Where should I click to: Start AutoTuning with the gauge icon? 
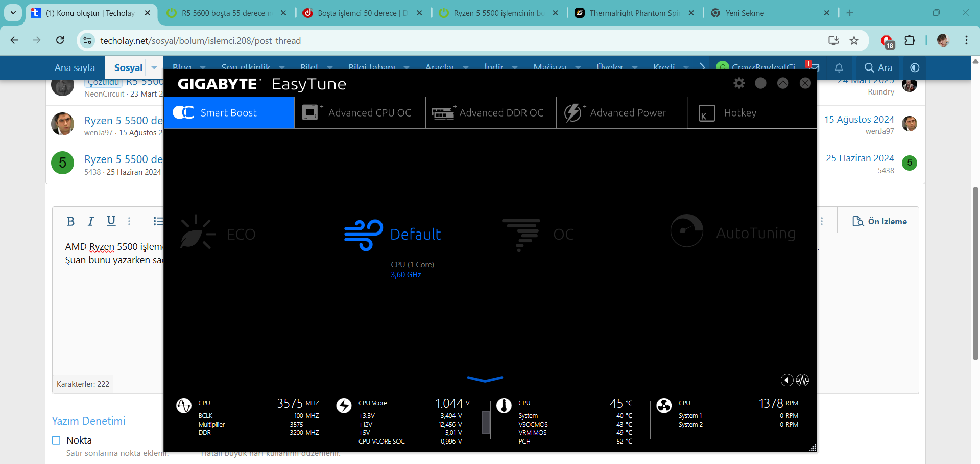tap(687, 230)
